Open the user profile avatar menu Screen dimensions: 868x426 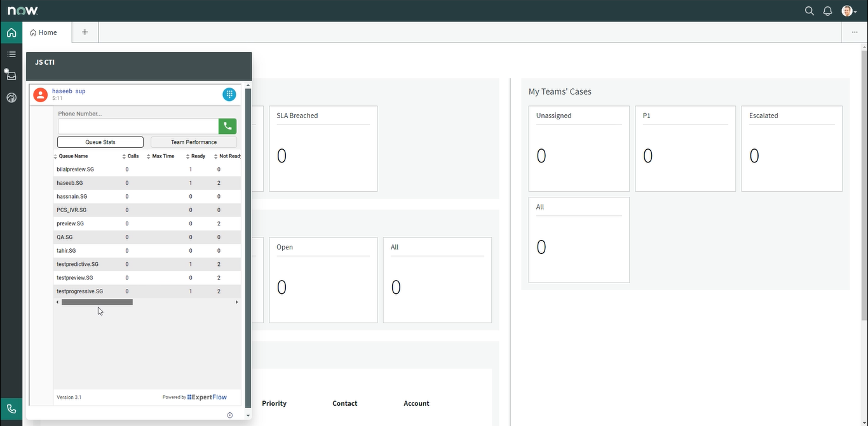pyautogui.click(x=848, y=11)
